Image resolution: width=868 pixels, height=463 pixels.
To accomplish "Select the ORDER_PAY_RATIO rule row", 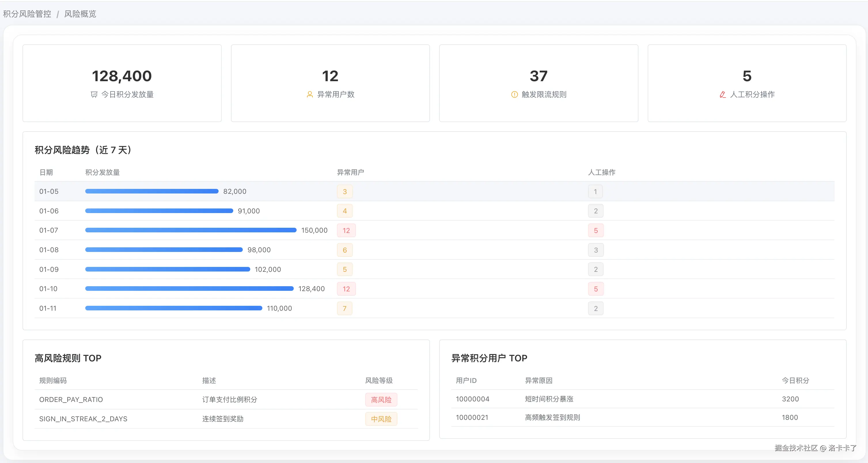I will coord(71,399).
